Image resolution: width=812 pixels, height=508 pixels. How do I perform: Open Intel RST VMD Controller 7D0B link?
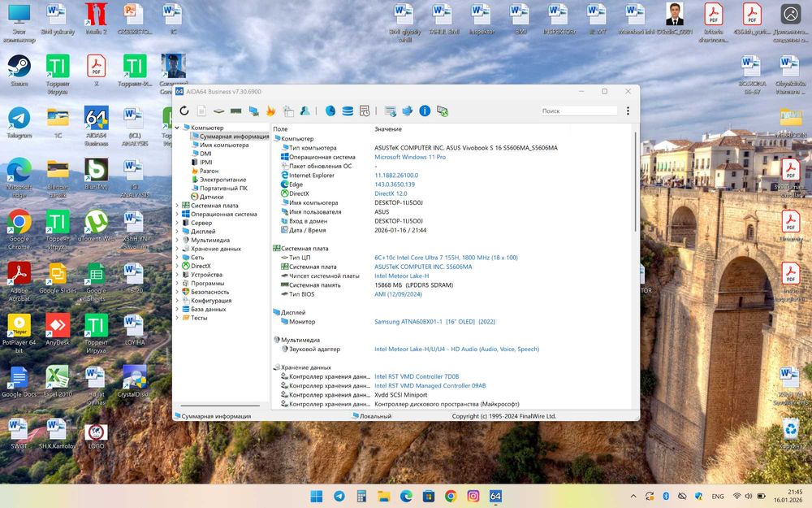click(417, 377)
